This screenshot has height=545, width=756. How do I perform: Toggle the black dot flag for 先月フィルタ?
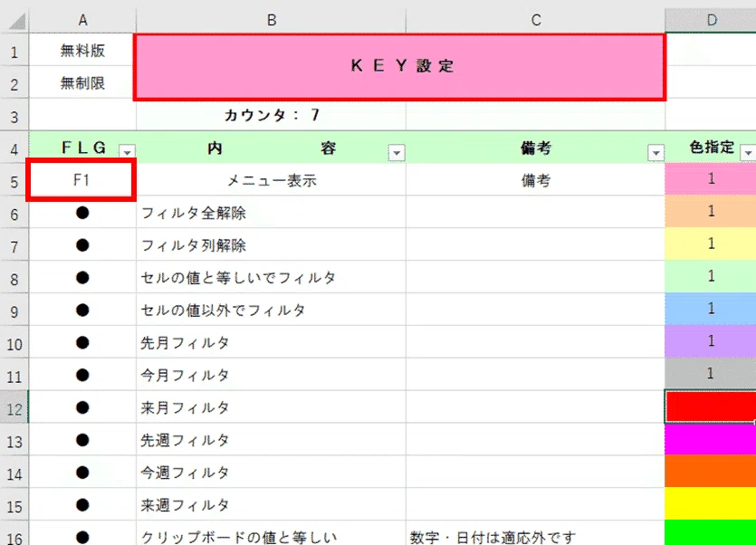tap(82, 342)
